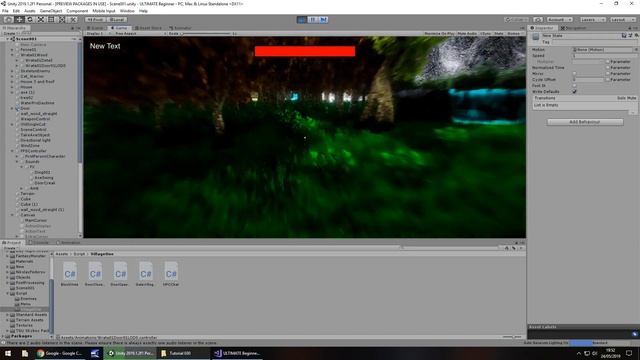Image resolution: width=640 pixels, height=360 pixels.
Task: Open the Help menu
Action: (143, 11)
